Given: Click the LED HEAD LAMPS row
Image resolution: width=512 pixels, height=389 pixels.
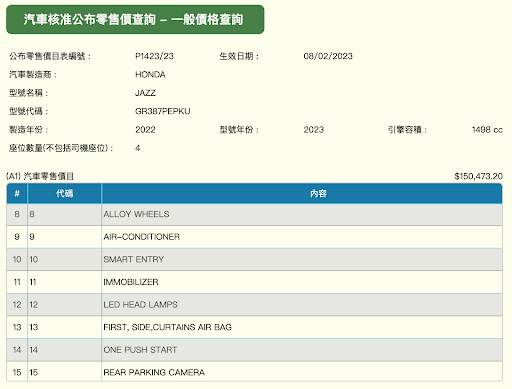Looking at the screenshot, I should pos(254,305).
